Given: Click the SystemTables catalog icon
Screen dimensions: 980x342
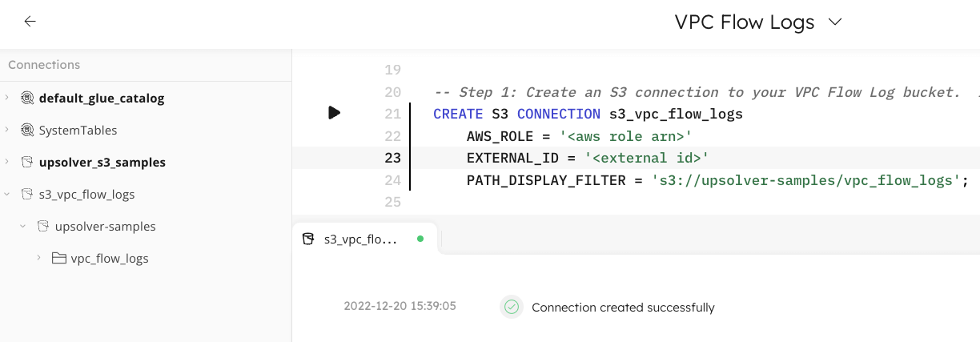Looking at the screenshot, I should point(27,131).
